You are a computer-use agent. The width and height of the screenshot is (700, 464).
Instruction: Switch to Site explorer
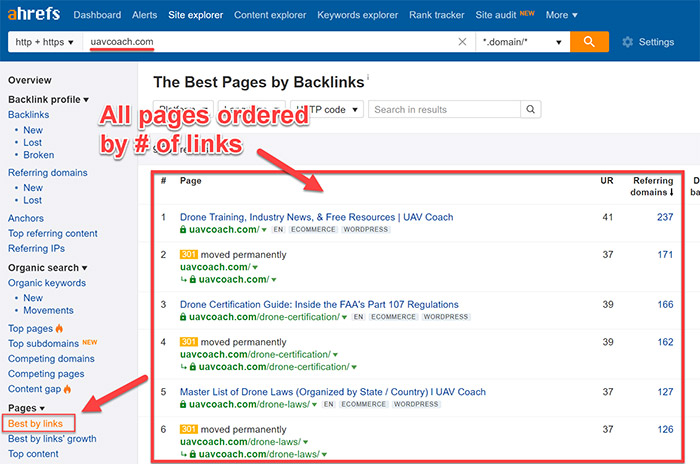(196, 15)
